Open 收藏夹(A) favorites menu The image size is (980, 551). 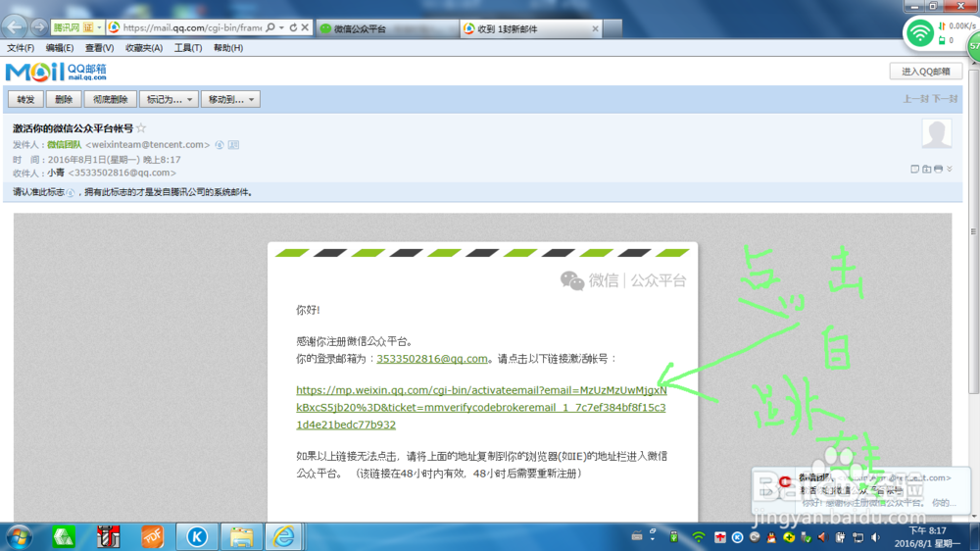pyautogui.click(x=144, y=48)
